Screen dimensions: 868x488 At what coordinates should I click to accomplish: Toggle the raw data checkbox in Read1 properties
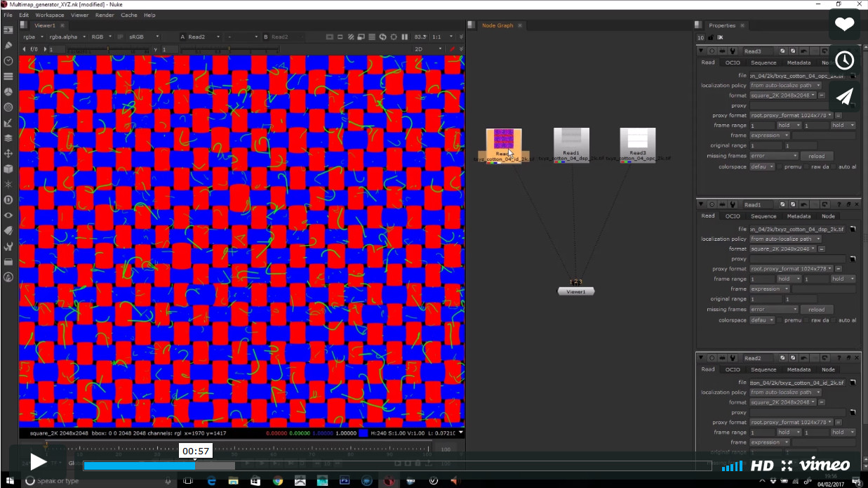[807, 320]
